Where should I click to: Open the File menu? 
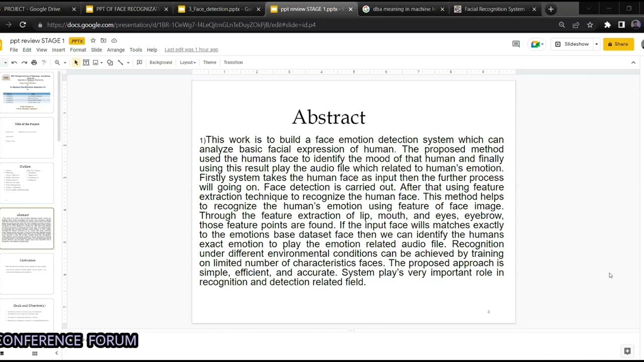tap(14, 50)
